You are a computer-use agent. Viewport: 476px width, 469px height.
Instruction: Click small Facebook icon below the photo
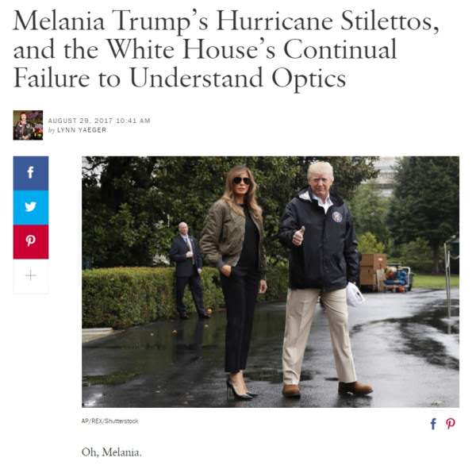coord(433,424)
